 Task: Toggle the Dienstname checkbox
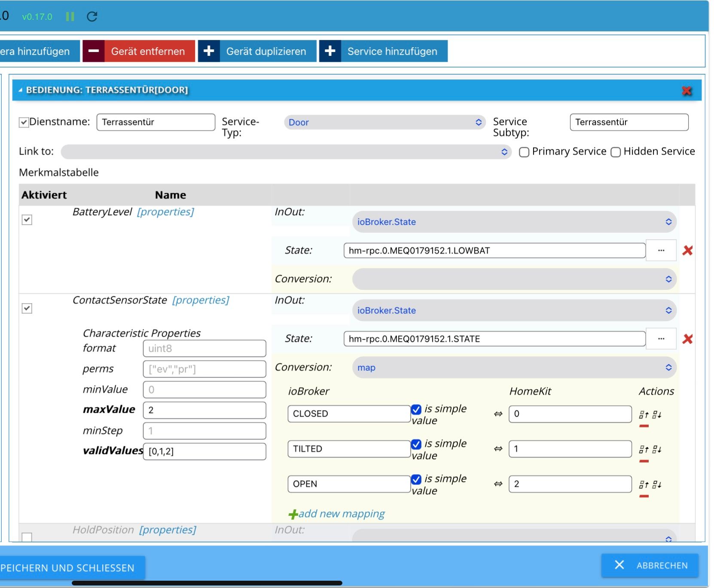pos(24,122)
